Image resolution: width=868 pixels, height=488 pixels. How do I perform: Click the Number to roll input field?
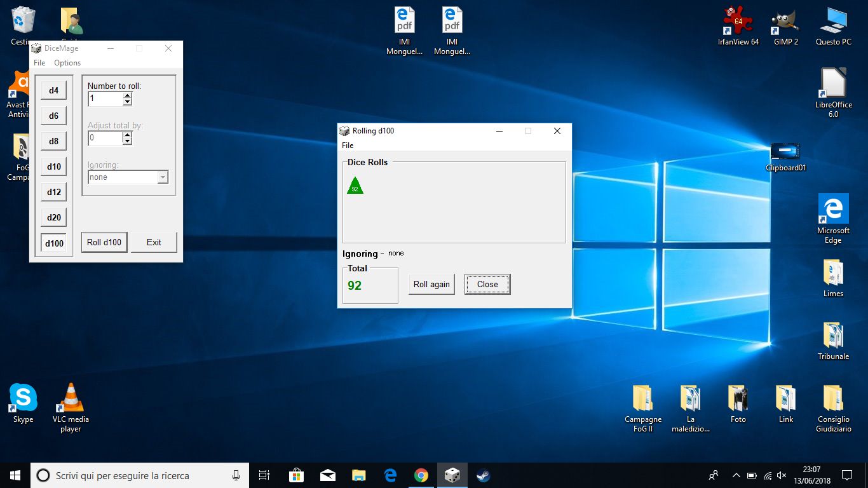(105, 99)
